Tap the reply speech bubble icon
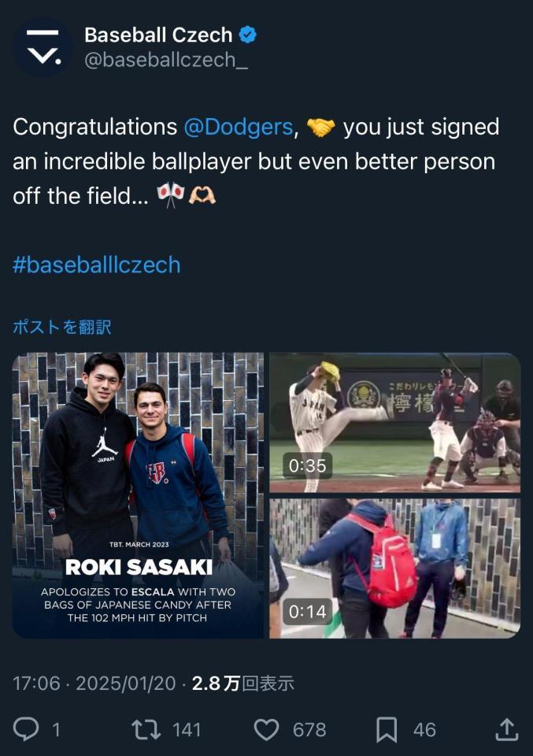This screenshot has width=533, height=756. [26, 730]
